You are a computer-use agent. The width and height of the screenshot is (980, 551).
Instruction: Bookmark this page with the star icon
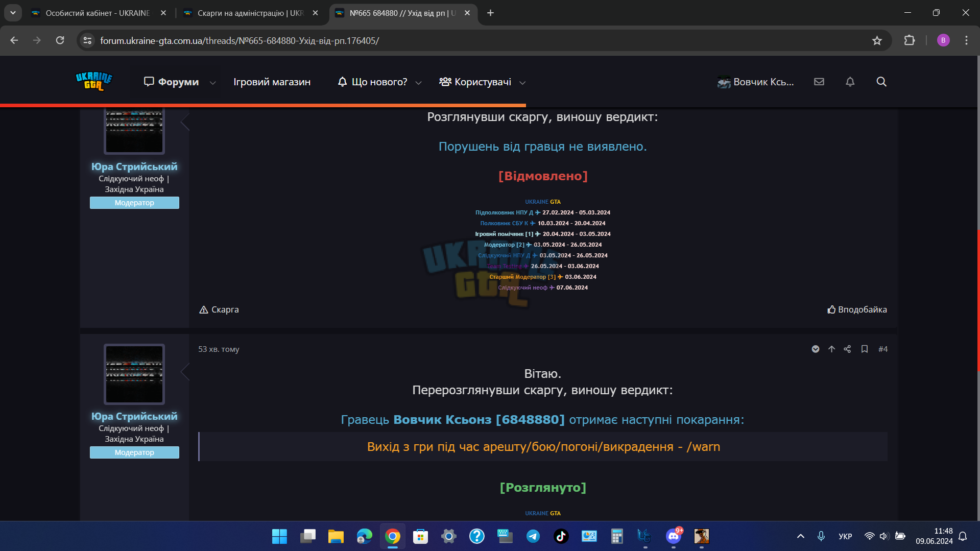click(x=877, y=40)
